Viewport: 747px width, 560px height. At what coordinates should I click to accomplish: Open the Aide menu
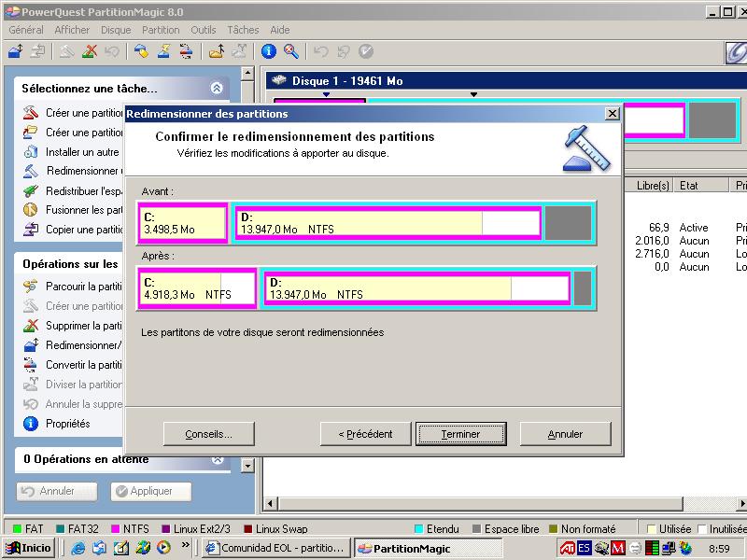pyautogui.click(x=279, y=30)
